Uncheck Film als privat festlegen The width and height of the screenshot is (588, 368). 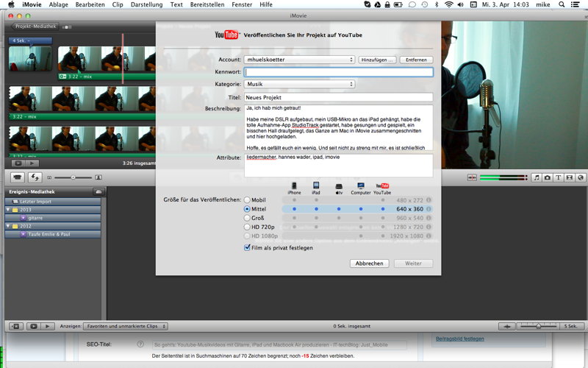pyautogui.click(x=247, y=248)
